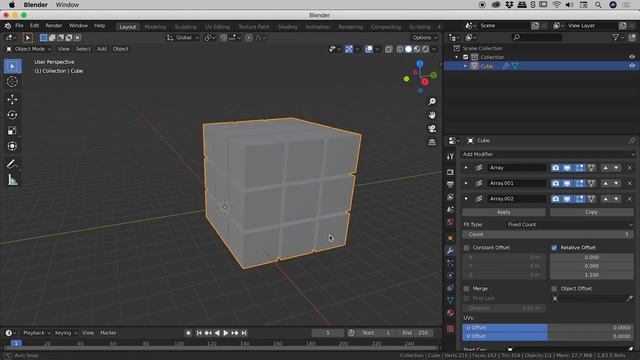Open the Render properties tab

click(x=450, y=172)
